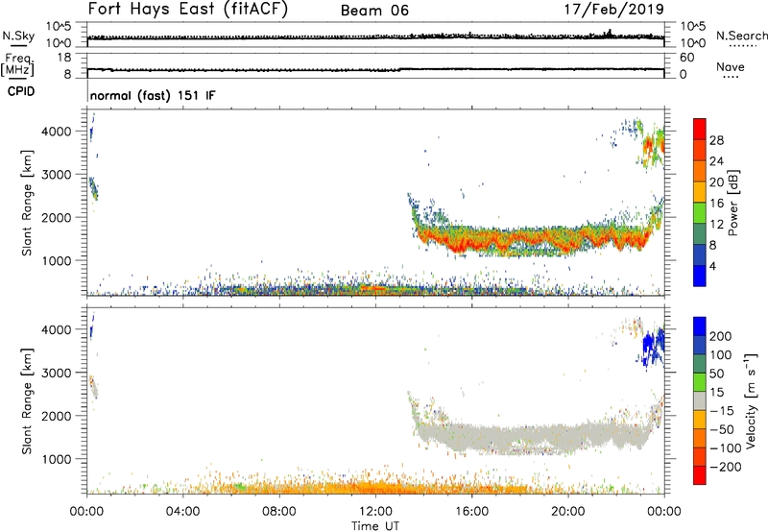Click the 04:00 time axis label

click(x=183, y=512)
